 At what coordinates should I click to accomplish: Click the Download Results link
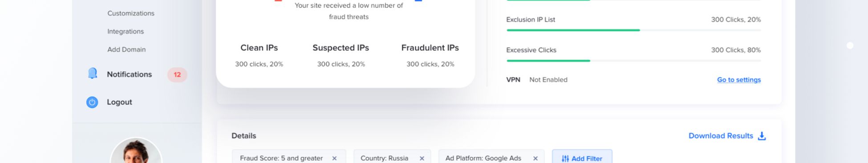coord(721,136)
